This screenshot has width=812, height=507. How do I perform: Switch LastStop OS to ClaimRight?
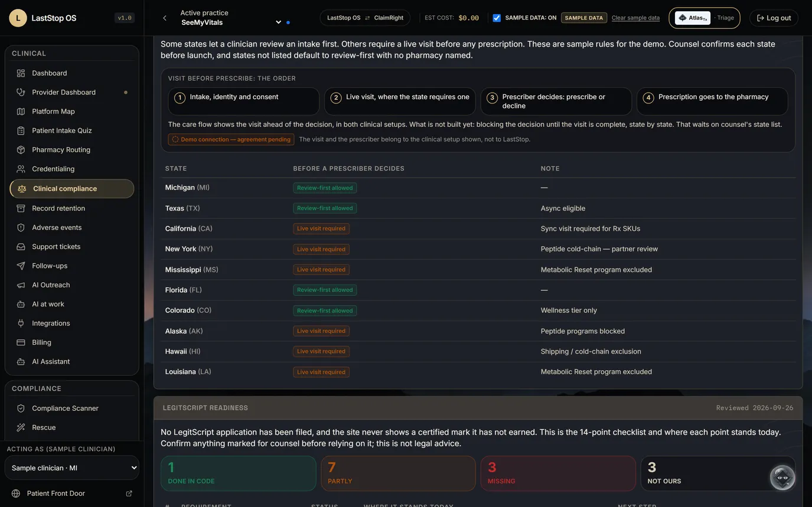pos(365,18)
